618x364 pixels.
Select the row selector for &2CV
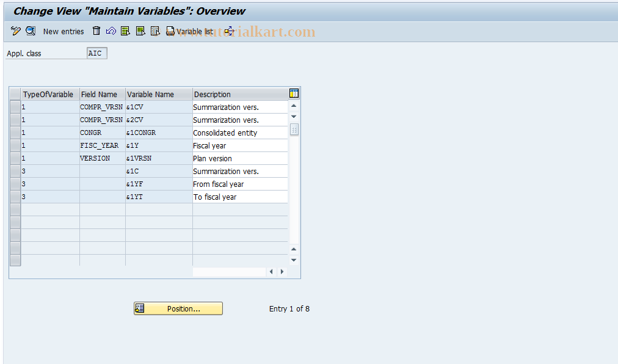[15, 120]
